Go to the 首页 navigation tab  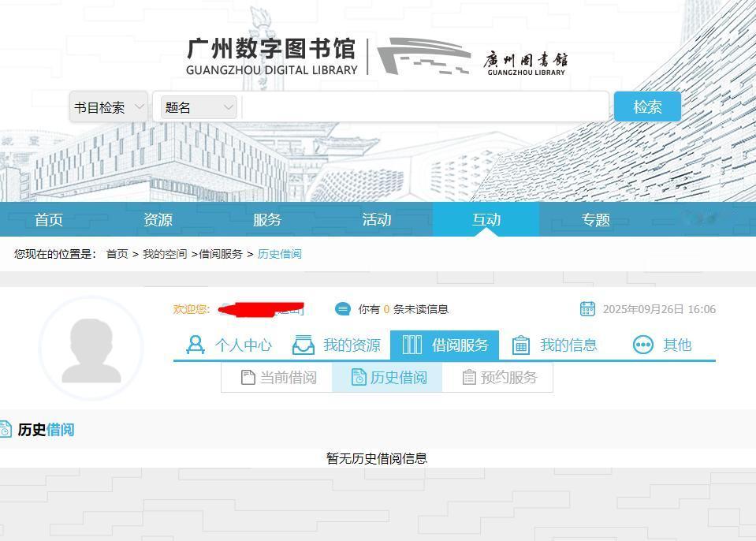(49, 220)
